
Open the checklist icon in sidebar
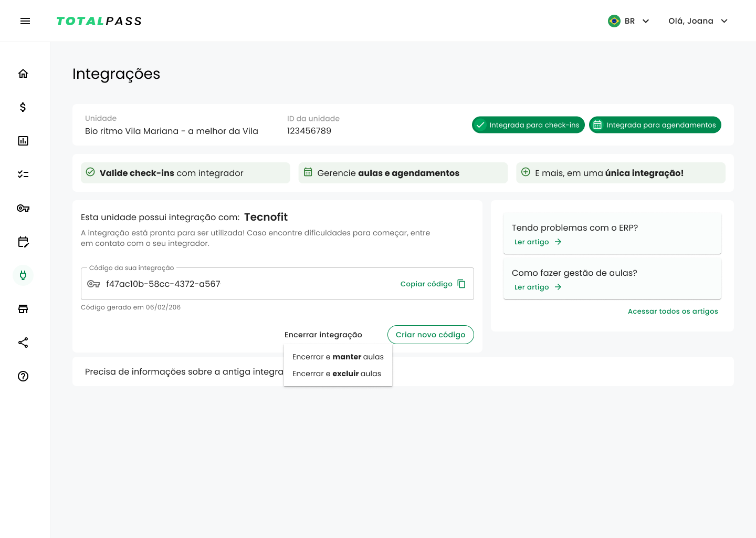click(x=23, y=174)
